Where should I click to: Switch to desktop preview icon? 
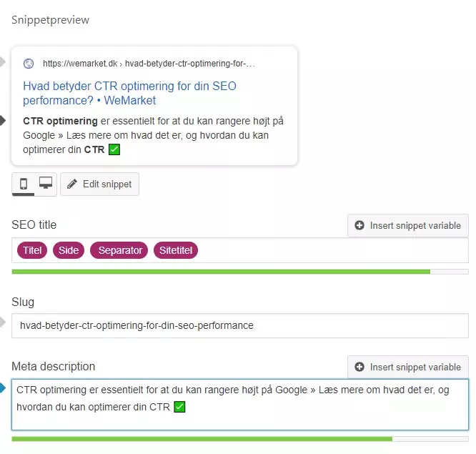click(x=46, y=183)
